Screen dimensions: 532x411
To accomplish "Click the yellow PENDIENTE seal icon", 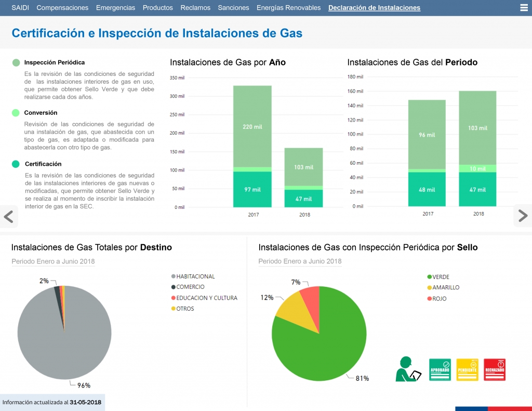I will pyautogui.click(x=467, y=369).
